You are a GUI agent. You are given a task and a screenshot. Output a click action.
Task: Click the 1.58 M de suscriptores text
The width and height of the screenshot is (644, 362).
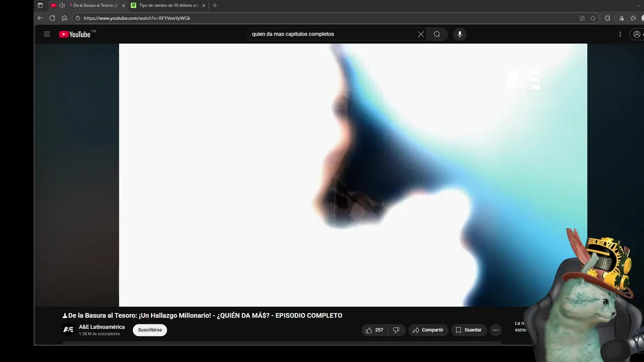pos(99,334)
